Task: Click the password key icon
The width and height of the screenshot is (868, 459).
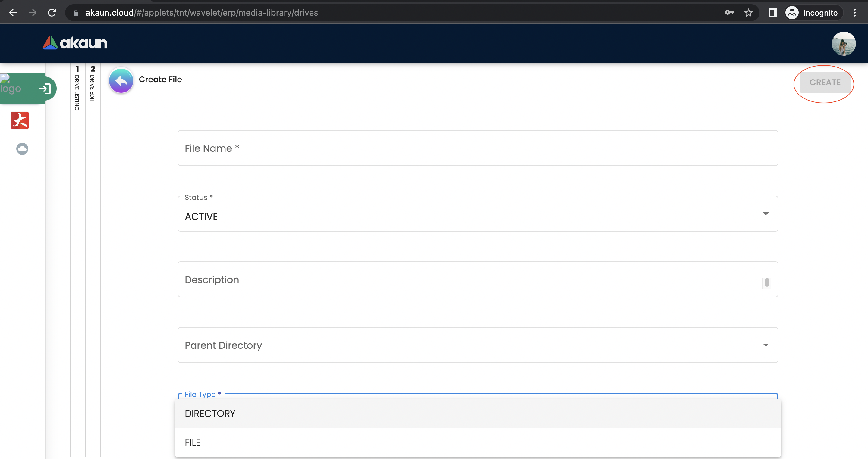Action: tap(729, 13)
